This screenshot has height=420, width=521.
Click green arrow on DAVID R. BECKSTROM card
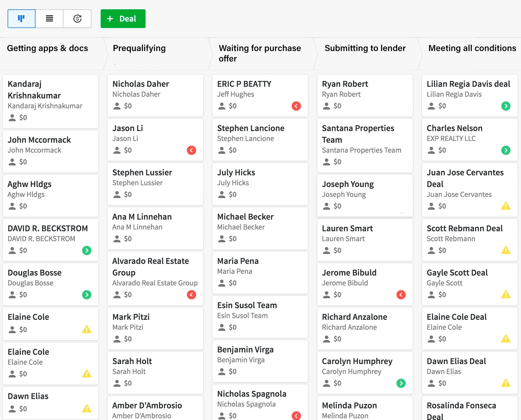point(86,250)
